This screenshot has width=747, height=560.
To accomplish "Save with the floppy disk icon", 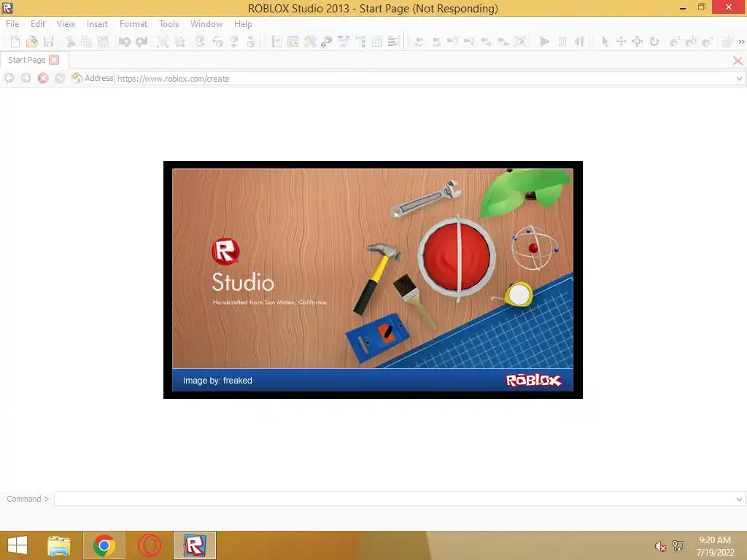I will [x=48, y=42].
